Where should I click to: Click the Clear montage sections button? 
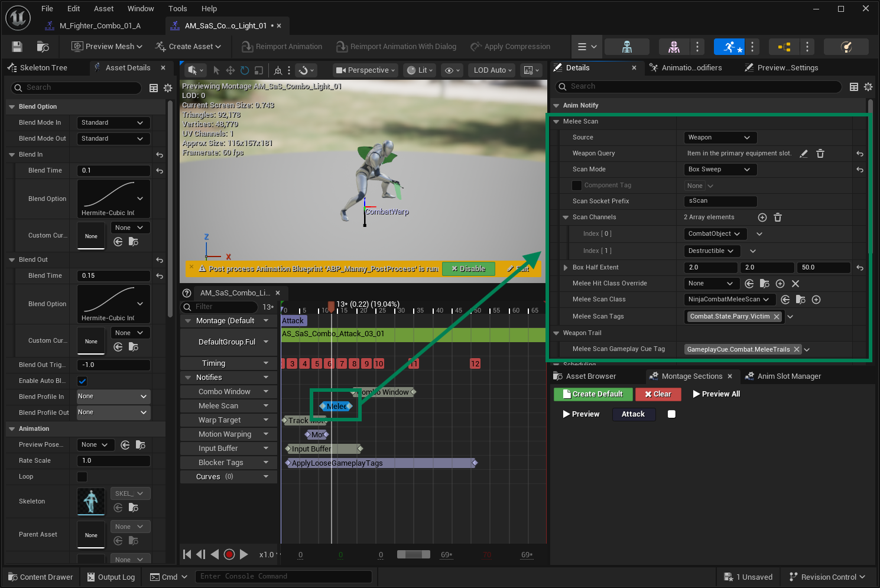coord(658,394)
